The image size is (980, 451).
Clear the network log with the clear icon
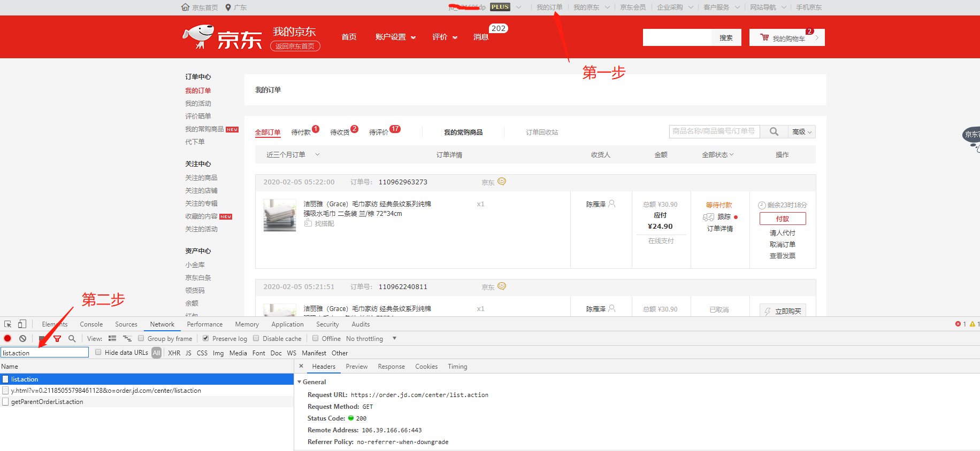pos(22,338)
